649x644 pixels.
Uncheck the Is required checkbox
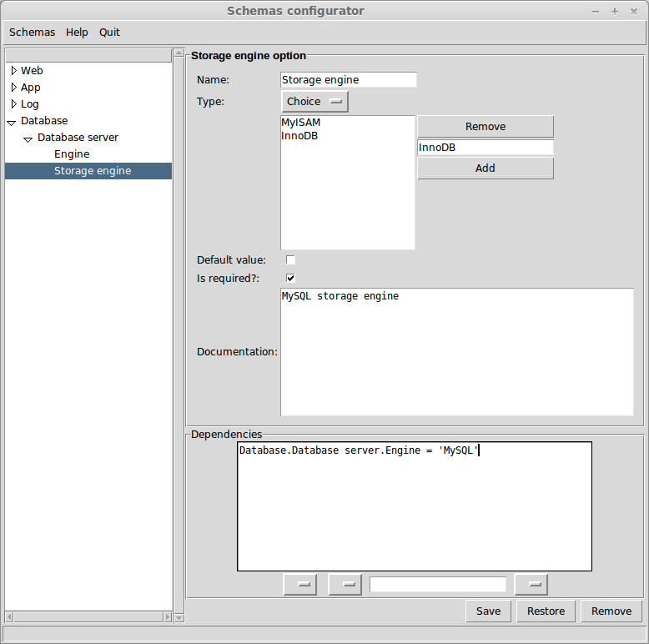[290, 278]
